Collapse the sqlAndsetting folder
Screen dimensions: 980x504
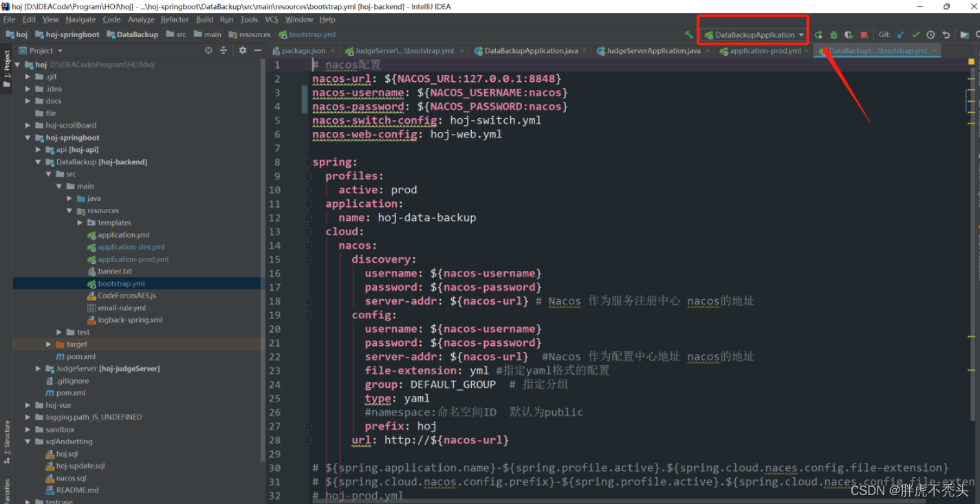coord(28,441)
